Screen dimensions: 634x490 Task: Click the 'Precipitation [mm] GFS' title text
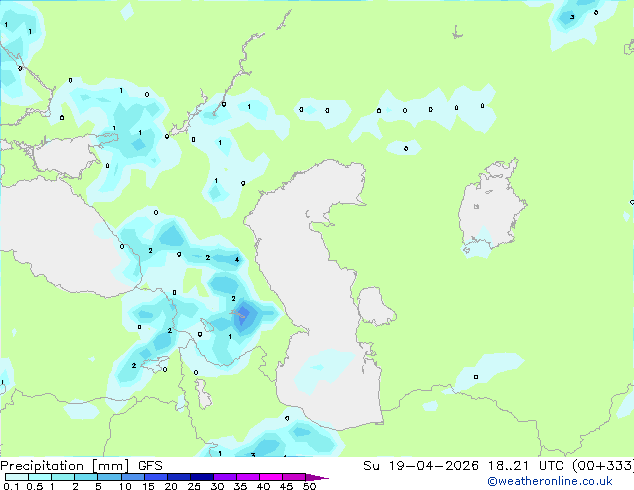point(81,466)
